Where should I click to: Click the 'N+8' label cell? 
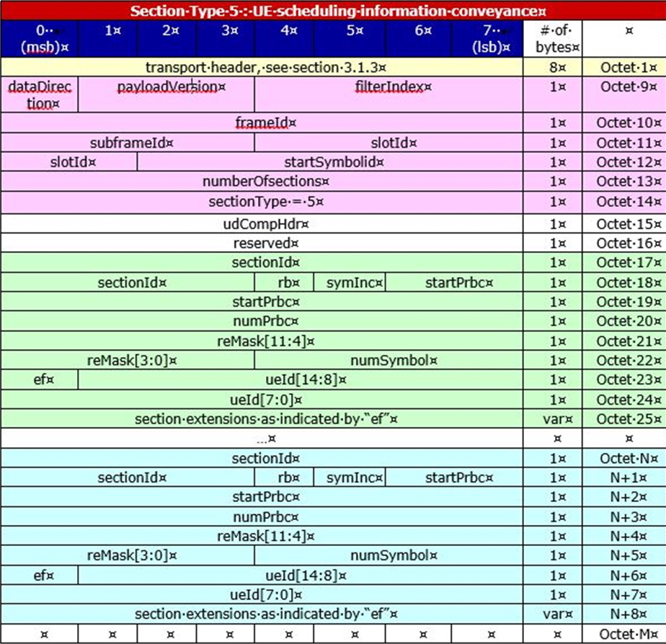624,614
